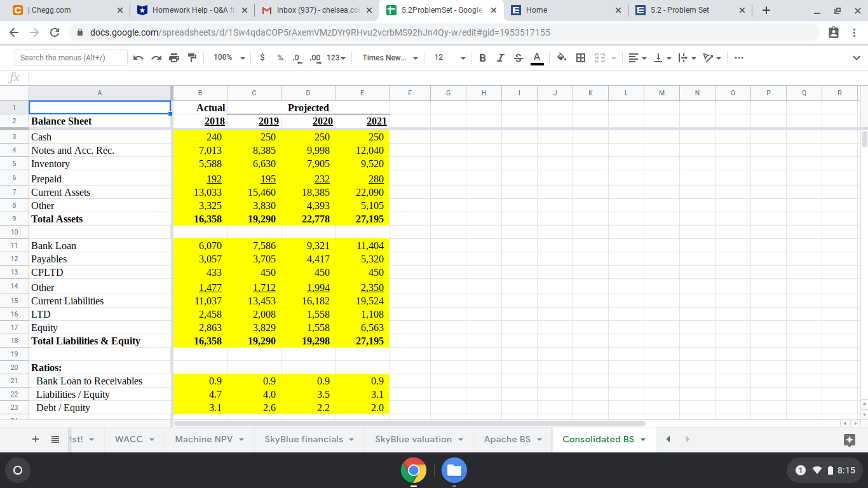This screenshot has width=868, height=488.
Task: Collapse the menus with toolbar chevron
Action: click(856, 58)
